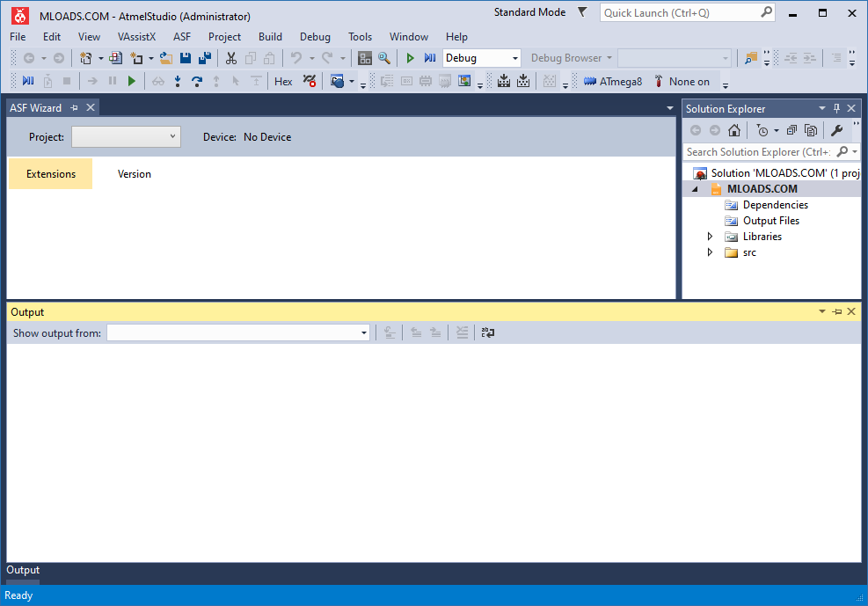The image size is (868, 606).
Task: Open the debug windows dropdown arrow
Action: point(352,81)
